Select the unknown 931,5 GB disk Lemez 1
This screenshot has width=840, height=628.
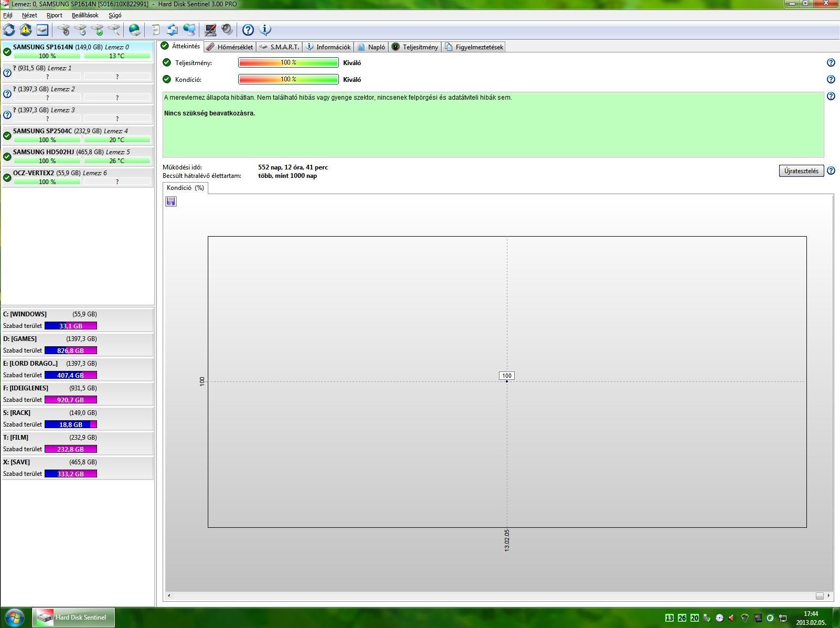pos(78,72)
